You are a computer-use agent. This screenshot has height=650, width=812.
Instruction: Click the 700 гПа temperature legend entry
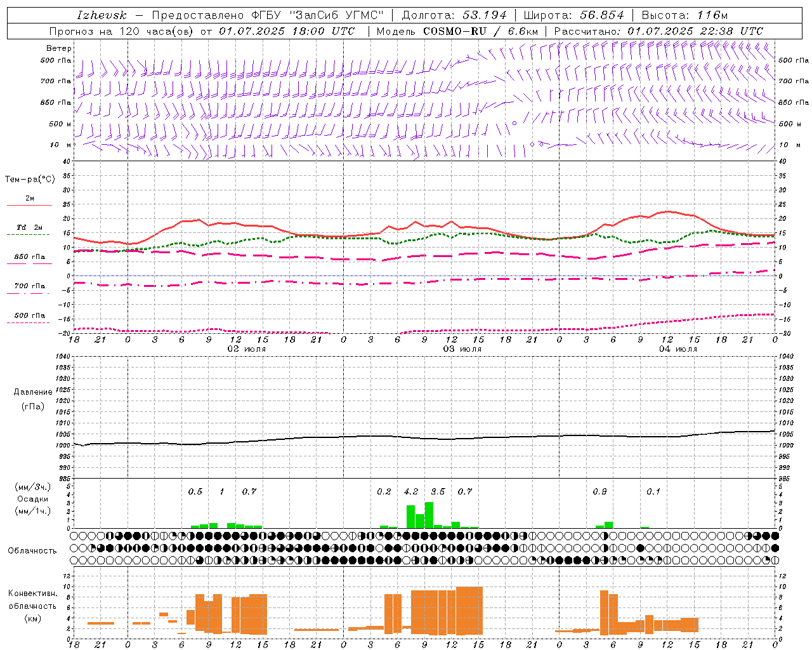pyautogui.click(x=29, y=286)
